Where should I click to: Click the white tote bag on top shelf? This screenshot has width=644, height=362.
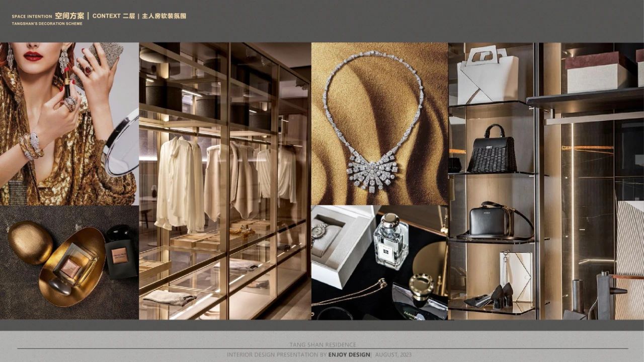coord(488,75)
